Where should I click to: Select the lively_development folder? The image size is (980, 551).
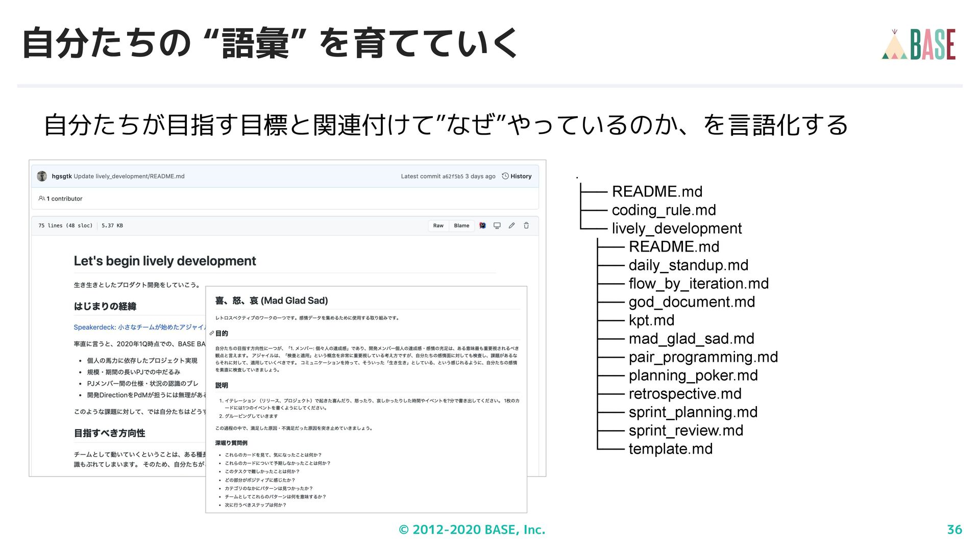tap(677, 229)
